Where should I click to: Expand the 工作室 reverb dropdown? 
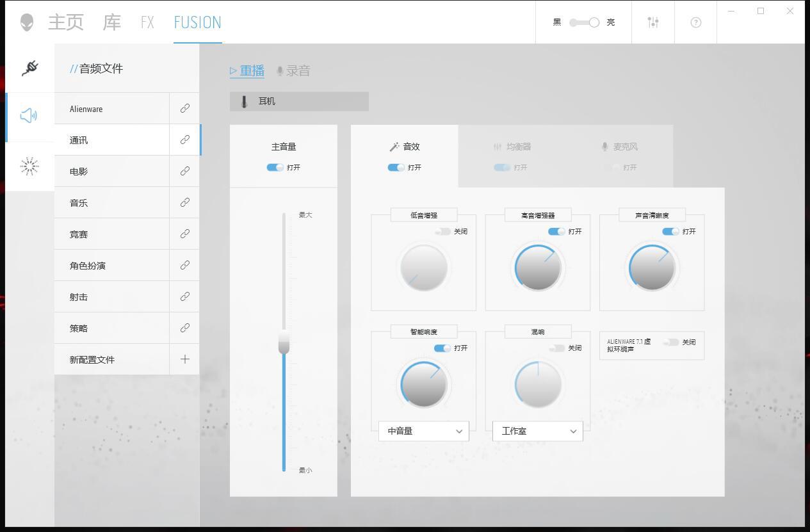(538, 431)
